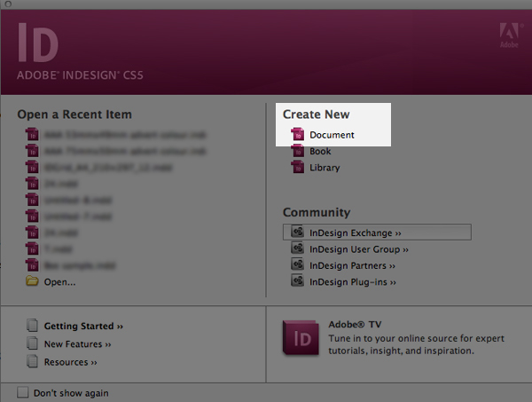Click the InDesign Exchange community icon
This screenshot has height=402, width=532.
(x=298, y=233)
